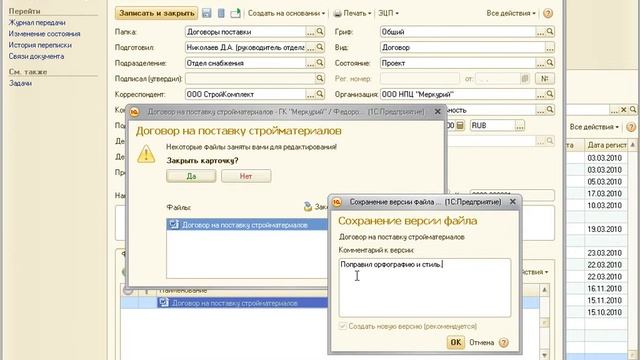Click file icon of Договор in dialog files list
The width and height of the screenshot is (640, 360).
(174, 224)
